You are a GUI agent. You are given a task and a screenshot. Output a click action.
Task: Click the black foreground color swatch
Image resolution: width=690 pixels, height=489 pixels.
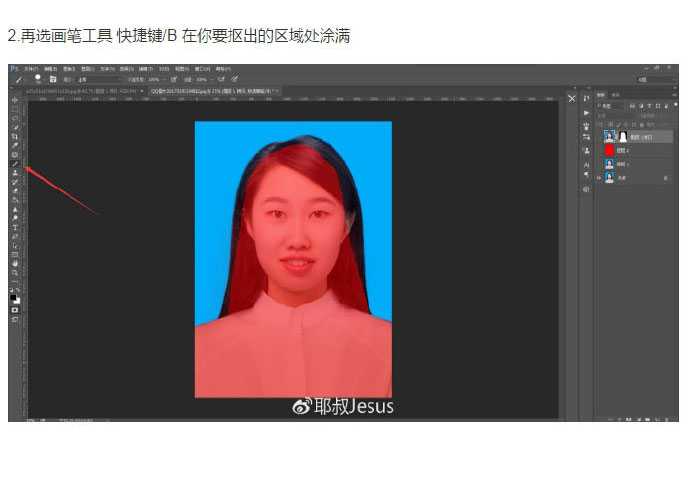tap(13, 298)
